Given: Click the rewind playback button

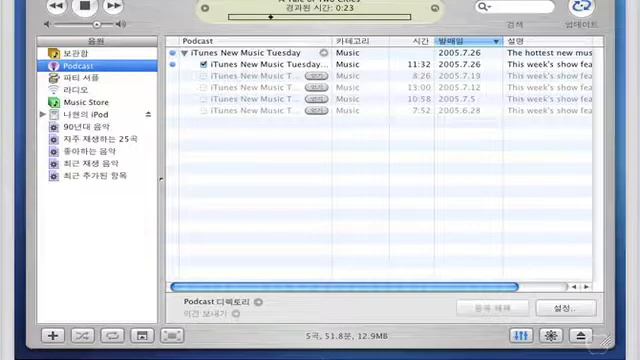Looking at the screenshot, I should (x=56, y=6).
